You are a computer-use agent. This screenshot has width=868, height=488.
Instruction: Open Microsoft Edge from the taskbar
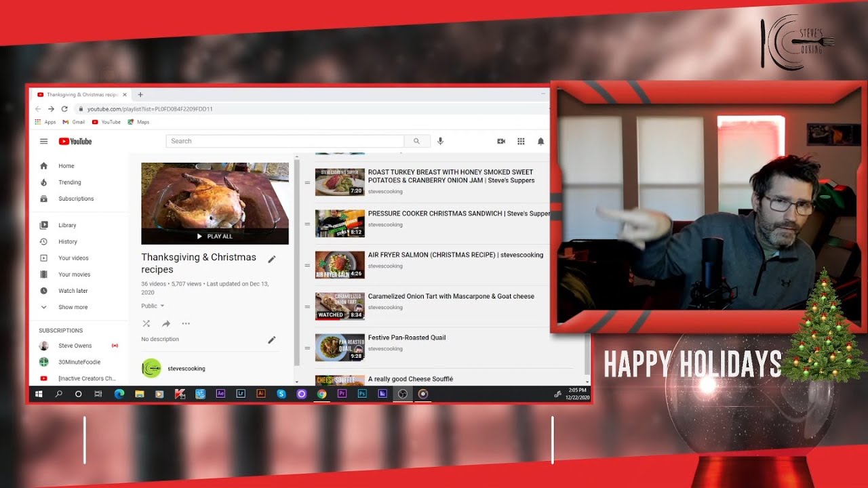[x=119, y=394]
